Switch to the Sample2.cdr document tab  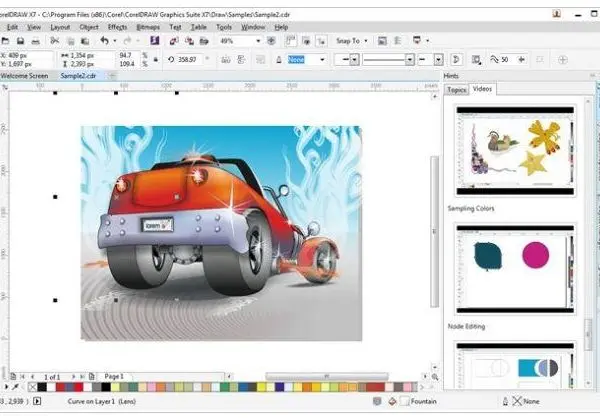pyautogui.click(x=78, y=76)
